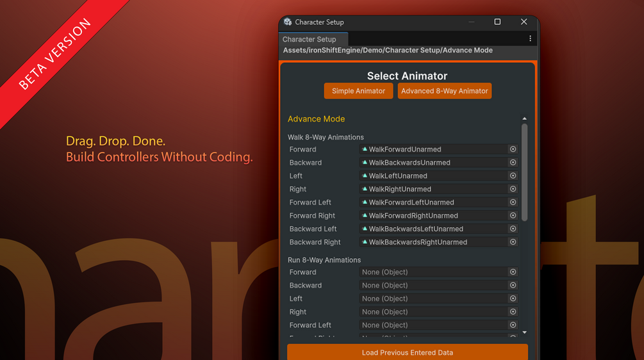Viewport: 644px width, 360px height.
Task: Select the Advanced 8-Way Animator button
Action: pos(445,91)
